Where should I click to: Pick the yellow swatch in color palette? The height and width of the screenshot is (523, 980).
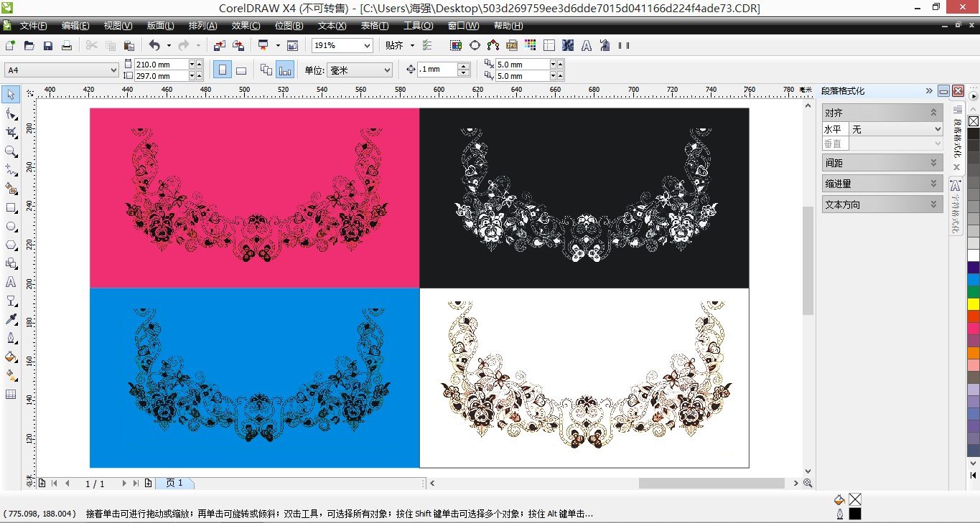click(x=974, y=304)
